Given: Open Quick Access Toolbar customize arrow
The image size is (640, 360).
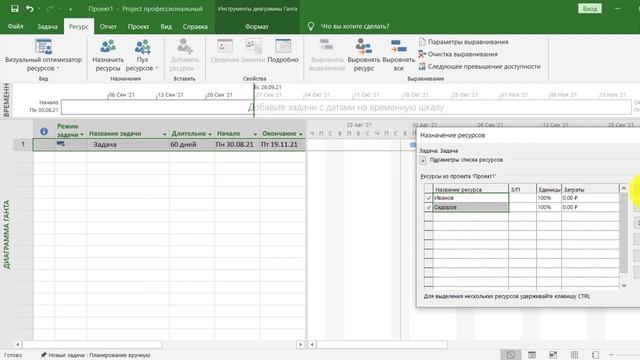Looking at the screenshot, I should point(70,9).
